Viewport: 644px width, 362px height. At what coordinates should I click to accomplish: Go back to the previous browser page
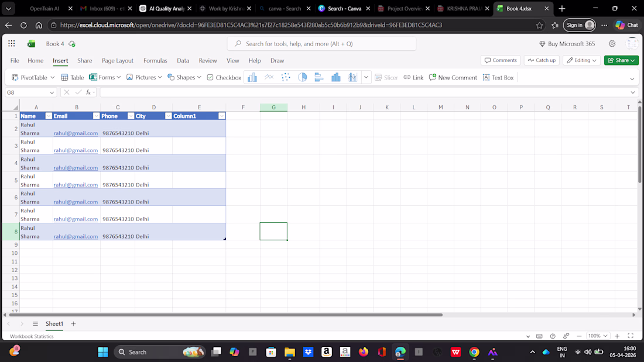pos(8,25)
